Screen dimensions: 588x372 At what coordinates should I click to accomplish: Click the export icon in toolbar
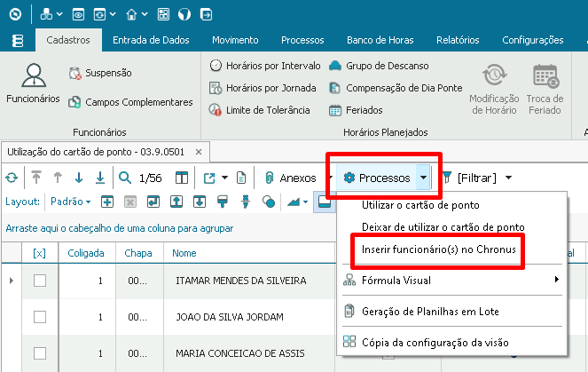tap(209, 178)
